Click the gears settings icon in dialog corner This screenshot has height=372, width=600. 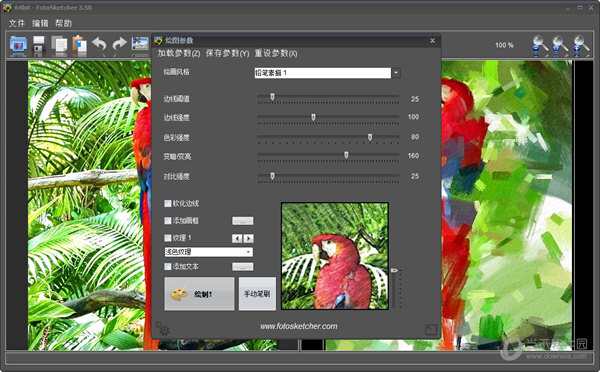coord(163,328)
